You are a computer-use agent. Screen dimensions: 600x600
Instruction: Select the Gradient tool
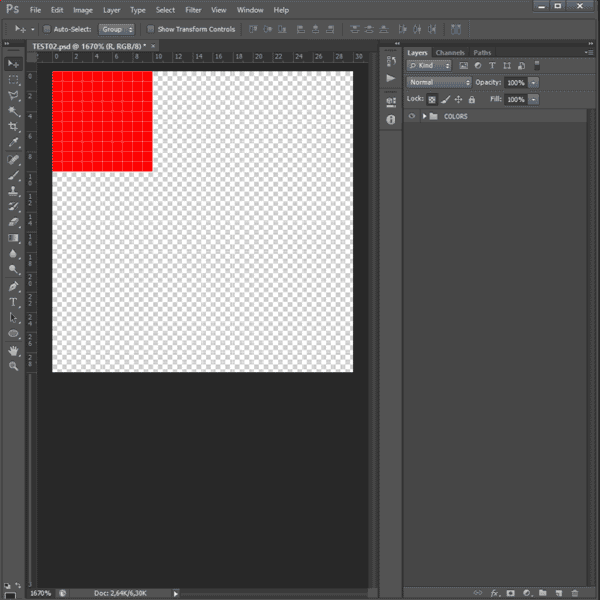[13, 238]
